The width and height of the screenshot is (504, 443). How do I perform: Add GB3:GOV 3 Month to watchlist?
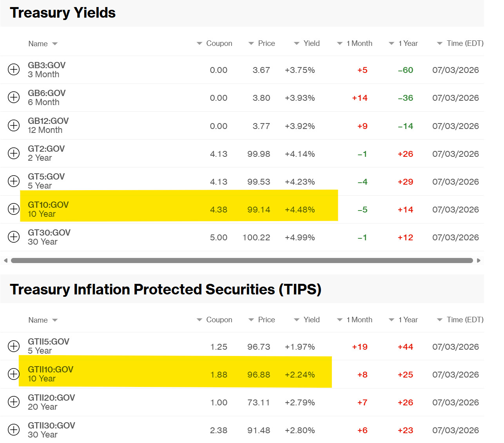coord(14,69)
